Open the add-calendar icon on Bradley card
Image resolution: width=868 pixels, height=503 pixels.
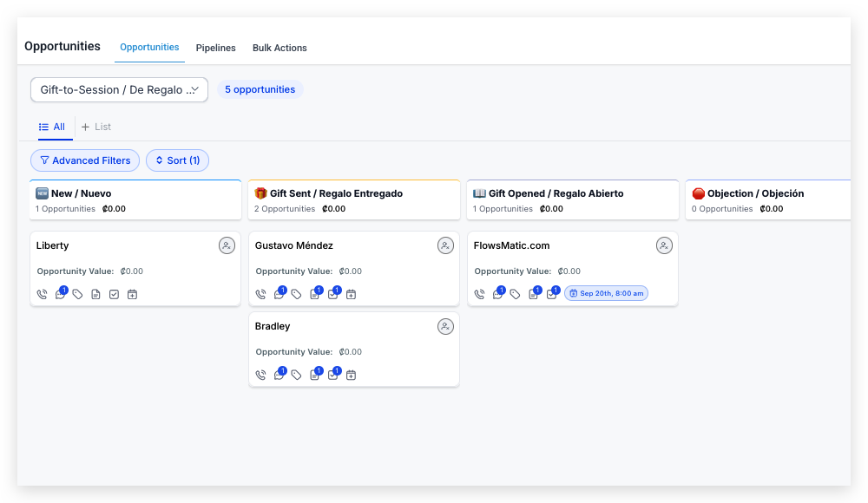351,374
